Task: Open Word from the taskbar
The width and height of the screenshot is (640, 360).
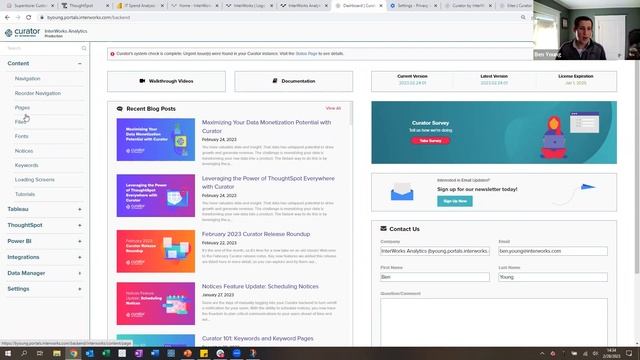Action: click(x=155, y=353)
